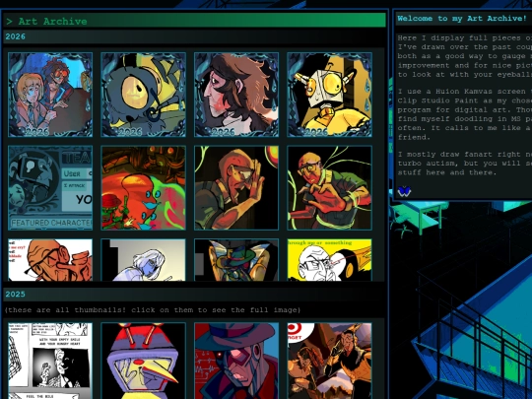
Task: Open the bald man raising hand thumbnail
Action: [x=236, y=188]
